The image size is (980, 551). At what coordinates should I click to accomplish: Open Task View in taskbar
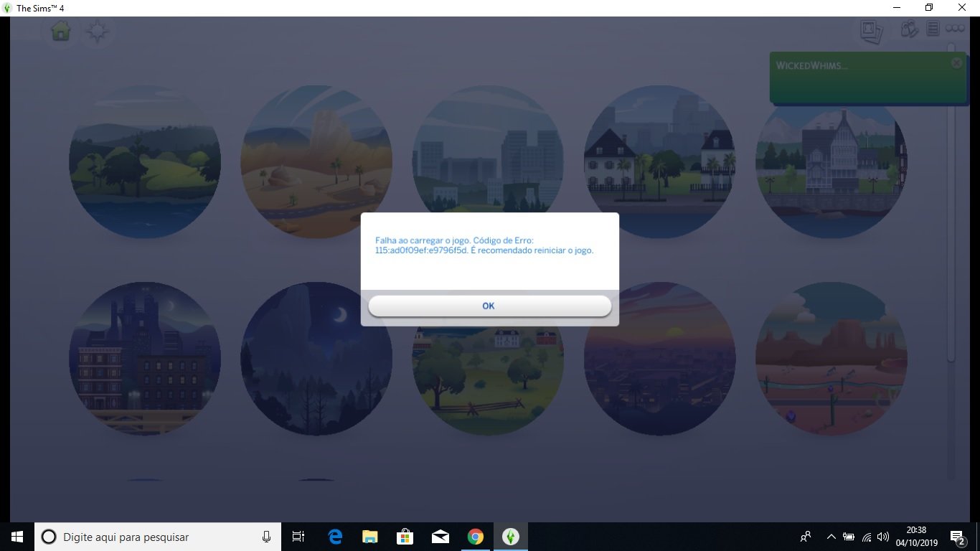coord(298,537)
